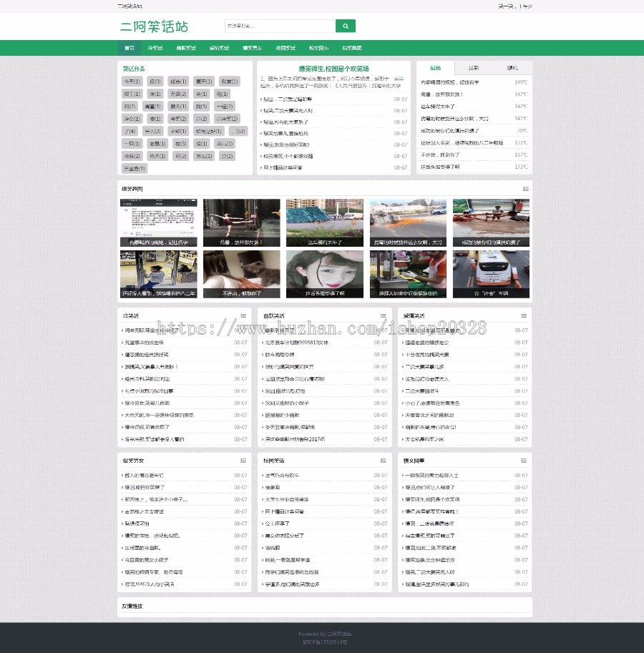Viewport: 644px width, 653px height.
Task: Open the ballet dancer thumbnail
Action: pyautogui.click(x=242, y=223)
